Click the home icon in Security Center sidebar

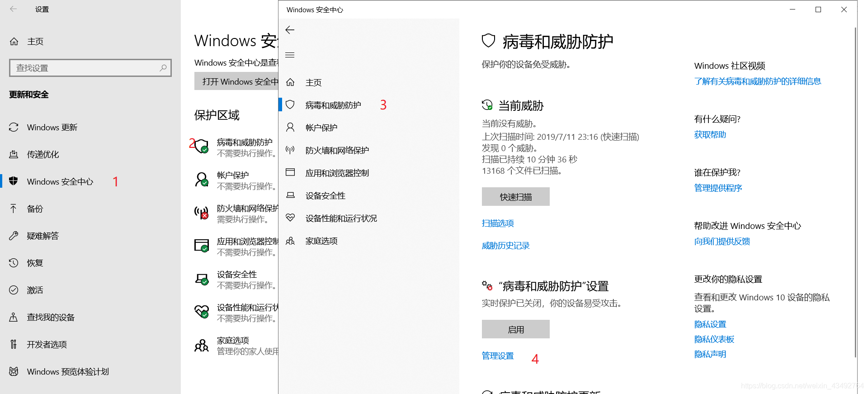click(290, 82)
